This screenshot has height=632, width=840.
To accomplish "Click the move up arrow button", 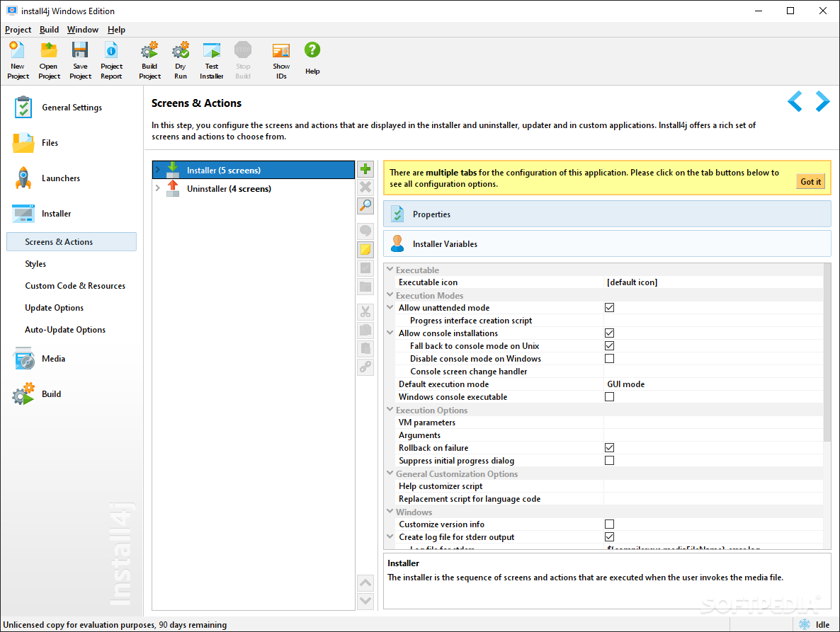I will pyautogui.click(x=365, y=582).
